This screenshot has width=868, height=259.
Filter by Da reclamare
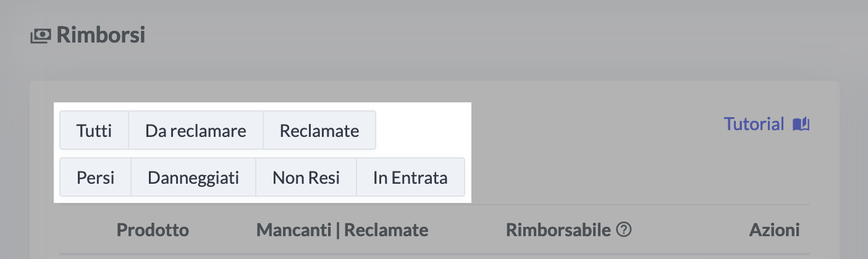point(195,131)
